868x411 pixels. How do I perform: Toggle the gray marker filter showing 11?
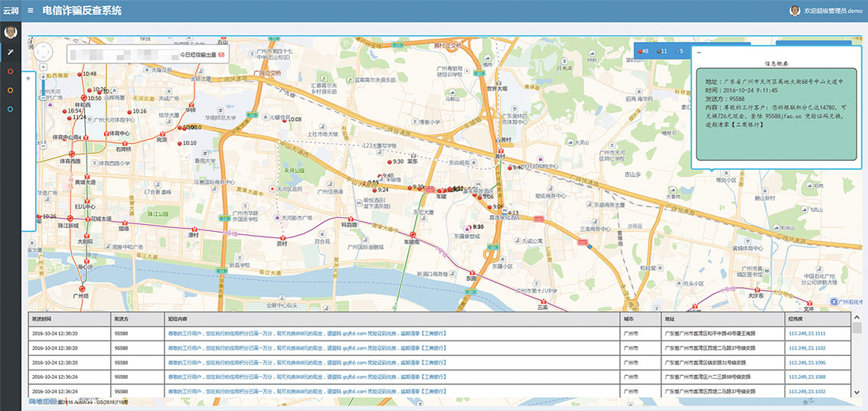click(661, 51)
